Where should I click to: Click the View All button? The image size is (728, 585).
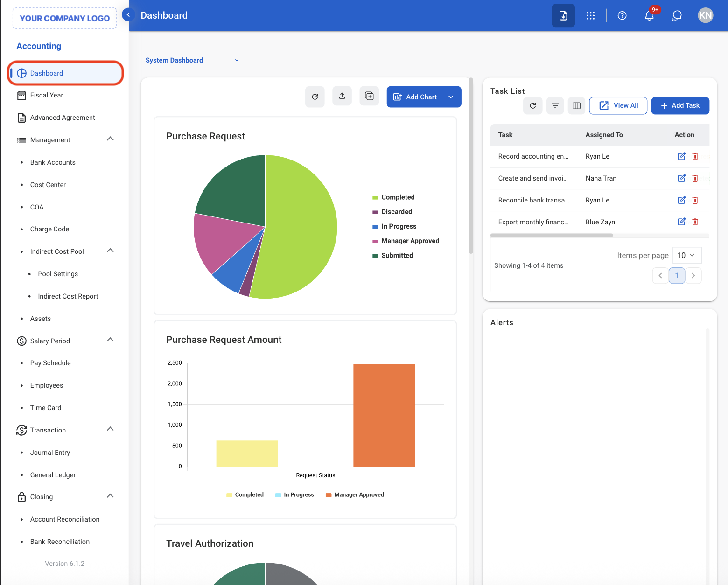tap(618, 106)
